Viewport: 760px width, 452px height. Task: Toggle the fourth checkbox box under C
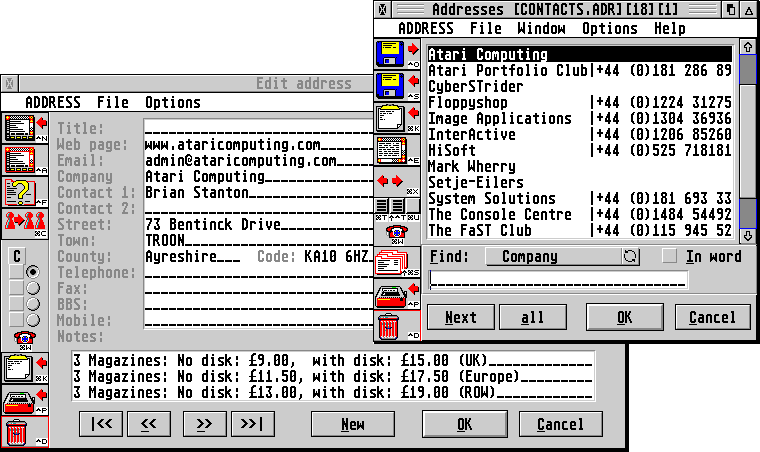[x=16, y=320]
